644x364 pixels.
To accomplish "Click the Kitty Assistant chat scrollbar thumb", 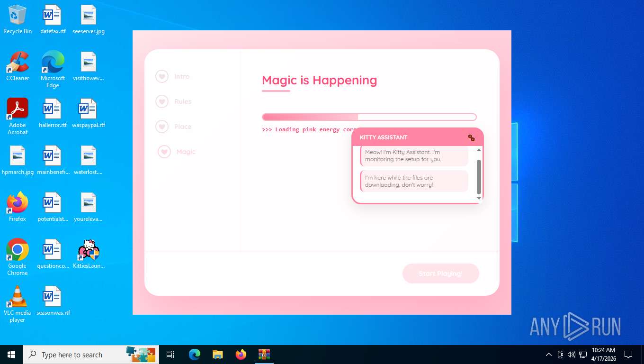I will [479, 176].
